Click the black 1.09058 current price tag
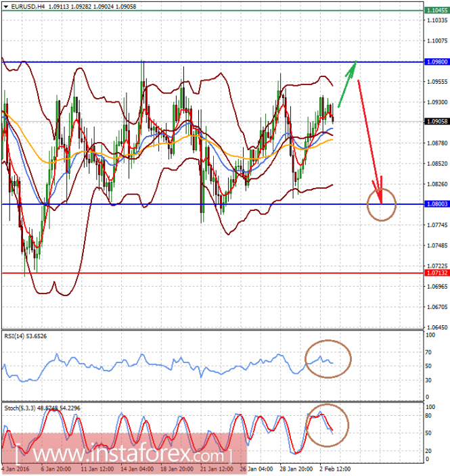 [x=437, y=122]
